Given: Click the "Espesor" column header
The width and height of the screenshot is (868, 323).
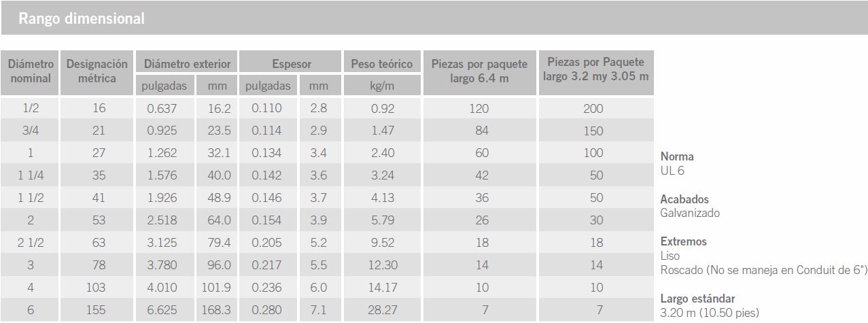Looking at the screenshot, I should [292, 64].
